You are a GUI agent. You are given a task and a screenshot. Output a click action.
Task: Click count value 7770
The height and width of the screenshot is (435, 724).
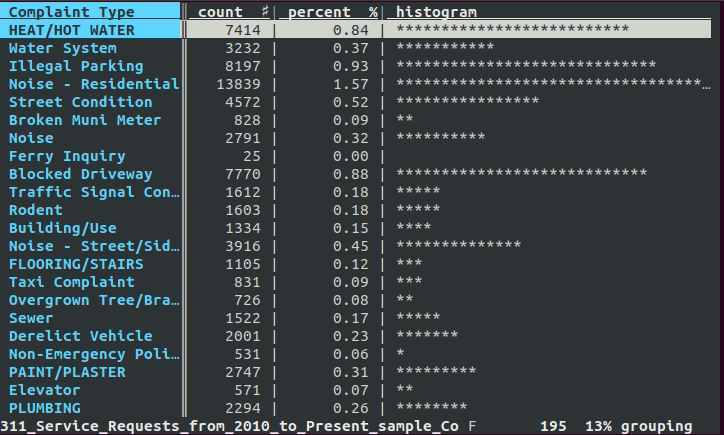click(x=243, y=174)
